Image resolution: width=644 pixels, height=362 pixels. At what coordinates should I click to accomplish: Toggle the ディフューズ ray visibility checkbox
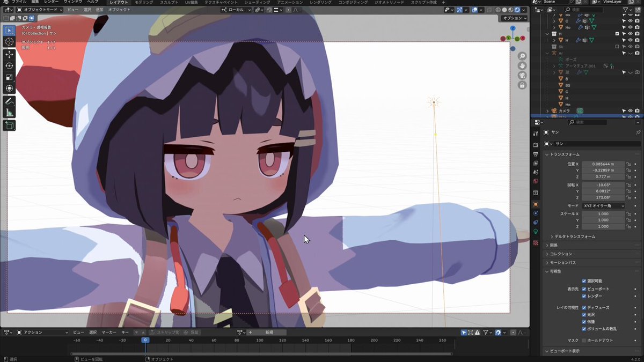click(x=584, y=308)
